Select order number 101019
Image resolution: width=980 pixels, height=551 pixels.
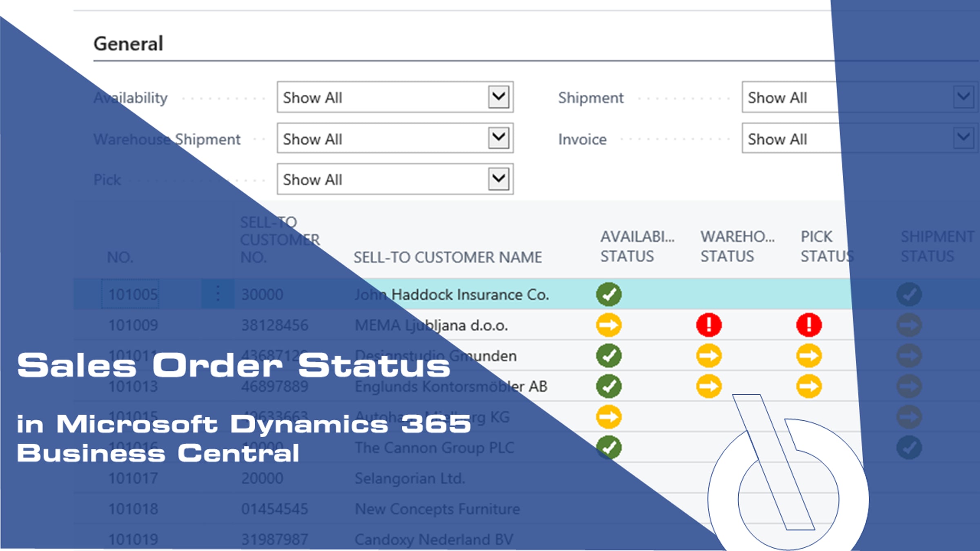pyautogui.click(x=133, y=540)
